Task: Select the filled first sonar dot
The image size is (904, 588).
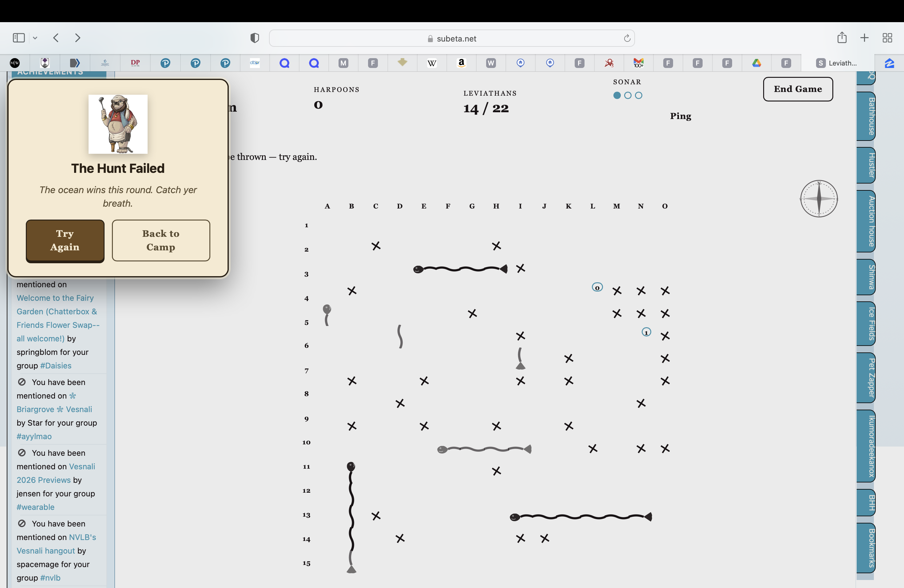Action: click(x=617, y=96)
